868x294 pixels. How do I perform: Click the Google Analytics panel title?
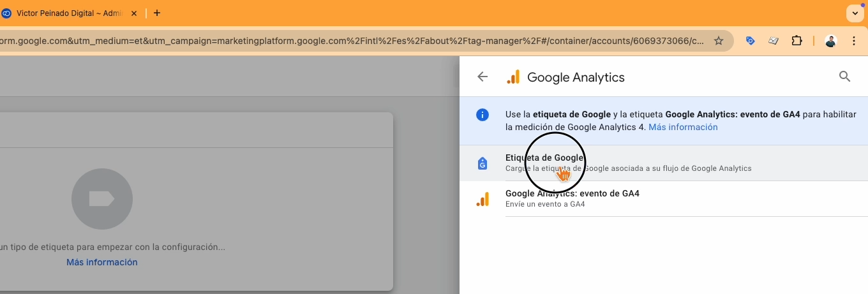(576, 77)
